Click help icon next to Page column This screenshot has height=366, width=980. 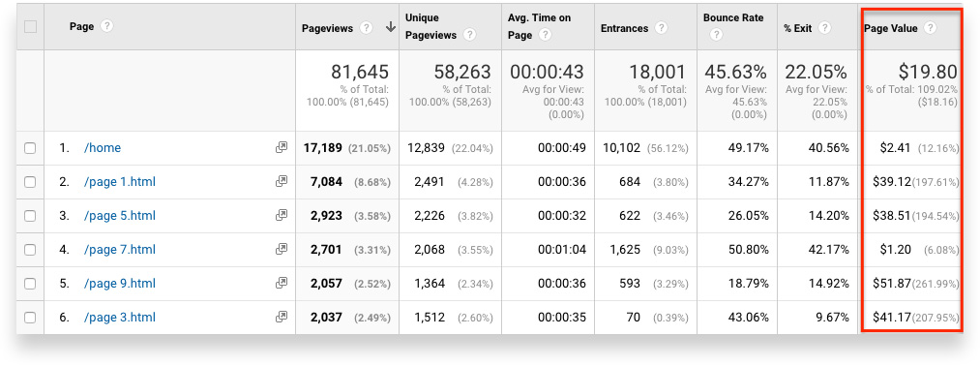point(106,26)
